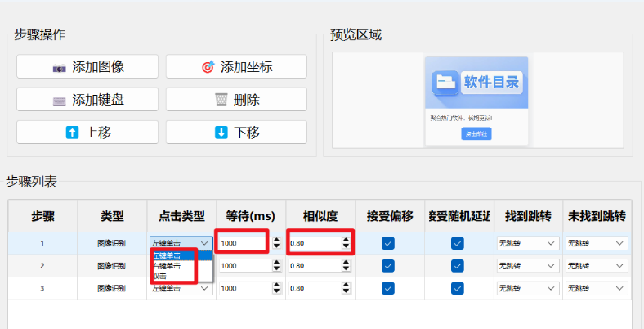Click 图像识别 type cell in step 3
644x329 pixels.
click(112, 288)
